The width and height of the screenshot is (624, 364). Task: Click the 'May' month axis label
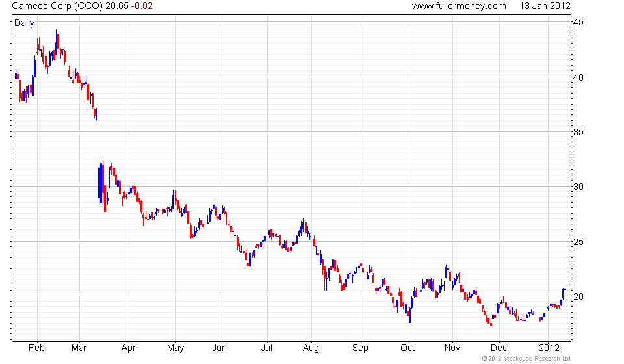pyautogui.click(x=175, y=348)
